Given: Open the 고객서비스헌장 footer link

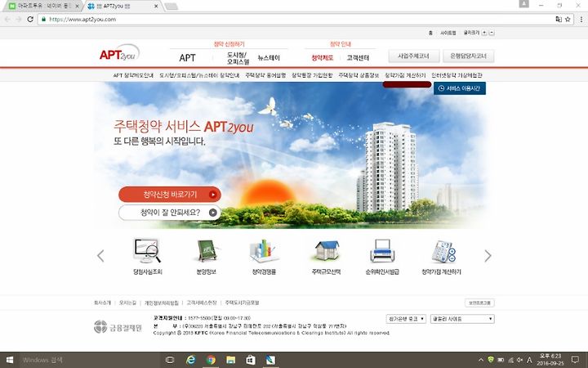Looking at the screenshot, I should coord(202,303).
